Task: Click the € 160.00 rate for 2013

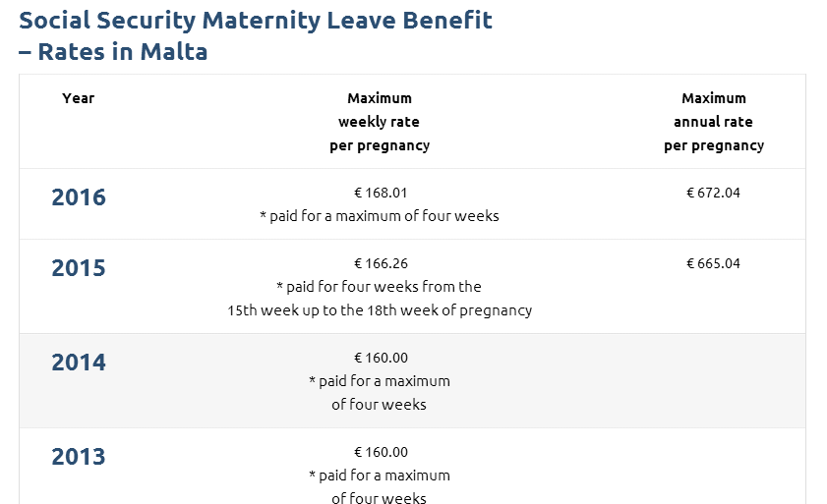Action: 380,452
